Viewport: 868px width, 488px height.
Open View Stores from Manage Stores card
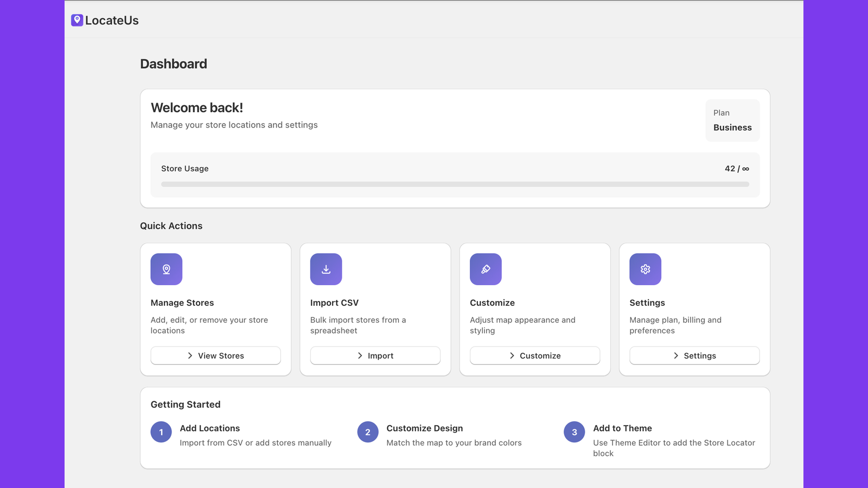point(215,356)
